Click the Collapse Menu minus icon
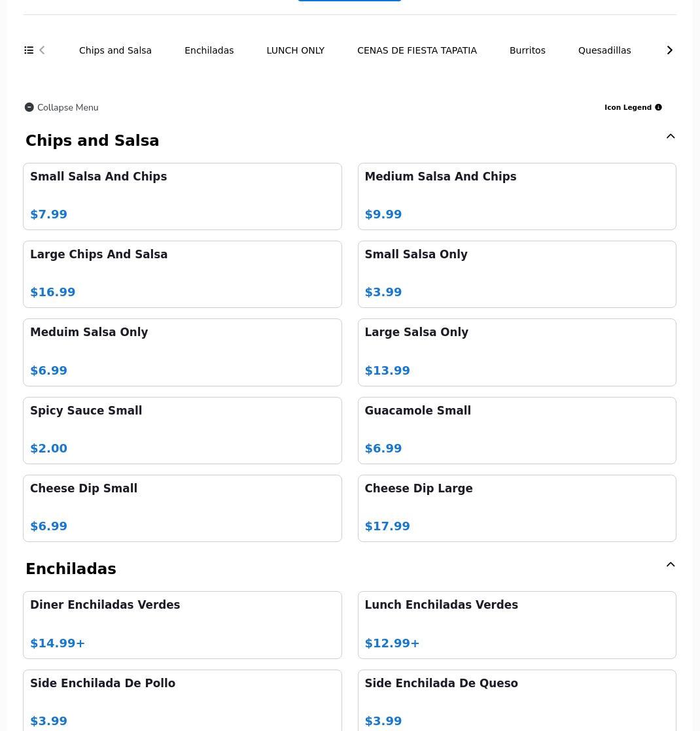This screenshot has width=700, height=731. coord(29,107)
